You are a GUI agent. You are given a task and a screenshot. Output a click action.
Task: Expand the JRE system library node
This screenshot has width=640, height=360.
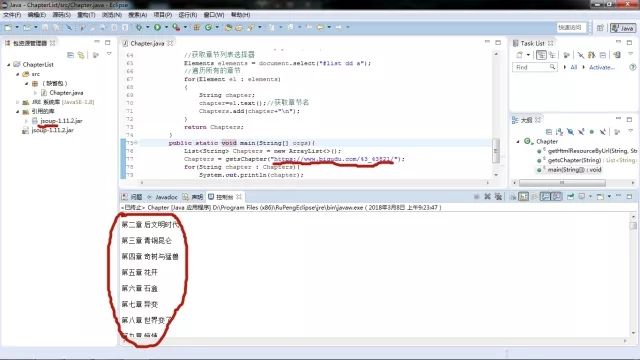(18, 102)
